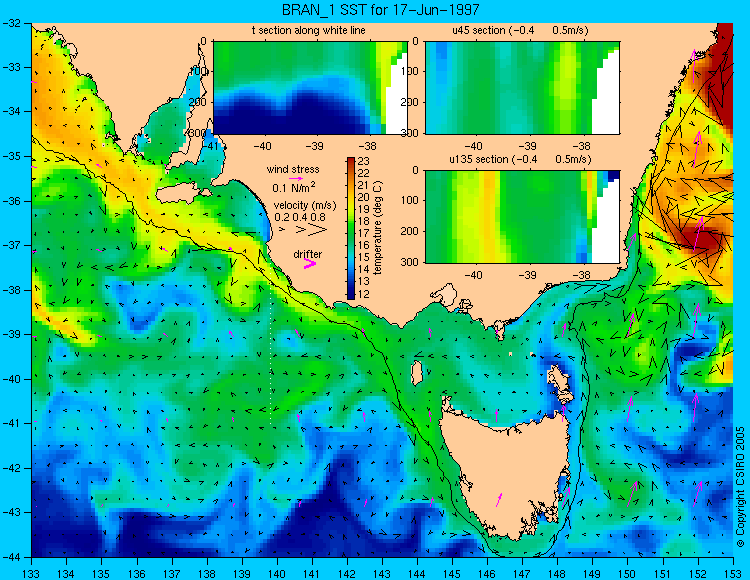Select the '0.2 0.4 0.8' velocity values

(300, 217)
